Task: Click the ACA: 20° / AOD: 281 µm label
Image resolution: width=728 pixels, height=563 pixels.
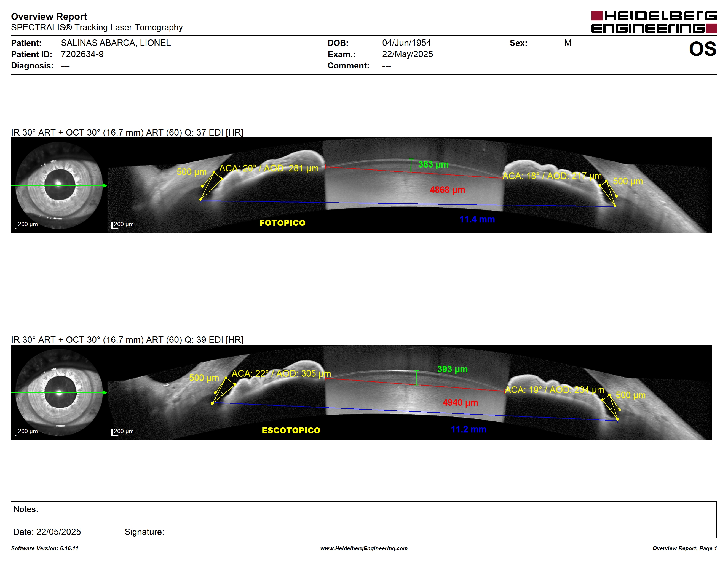Action: 269,168
